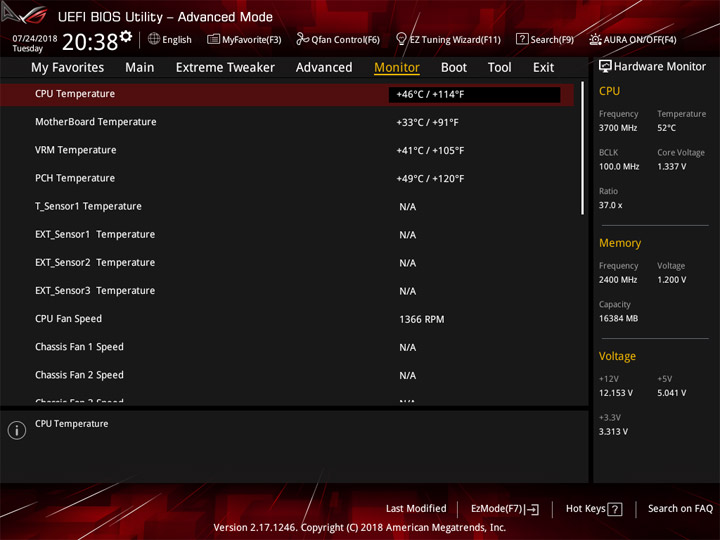The image size is (720, 540).
Task: Click the 52°C CPU temperature value
Action: [666, 128]
